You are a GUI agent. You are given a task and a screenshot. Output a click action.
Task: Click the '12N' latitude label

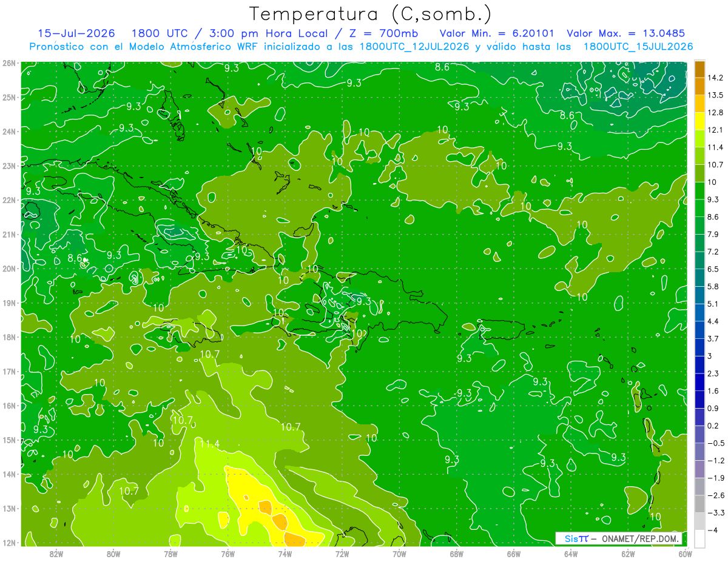[x=8, y=543]
